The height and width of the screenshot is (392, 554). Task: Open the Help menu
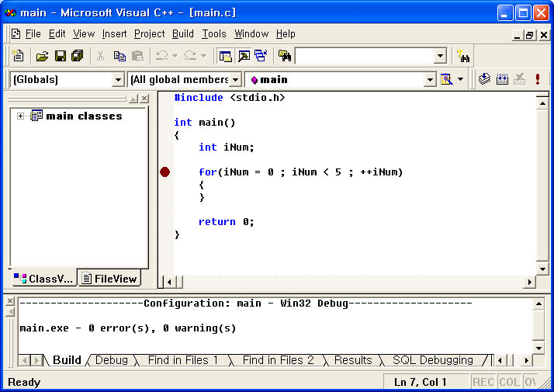click(286, 34)
